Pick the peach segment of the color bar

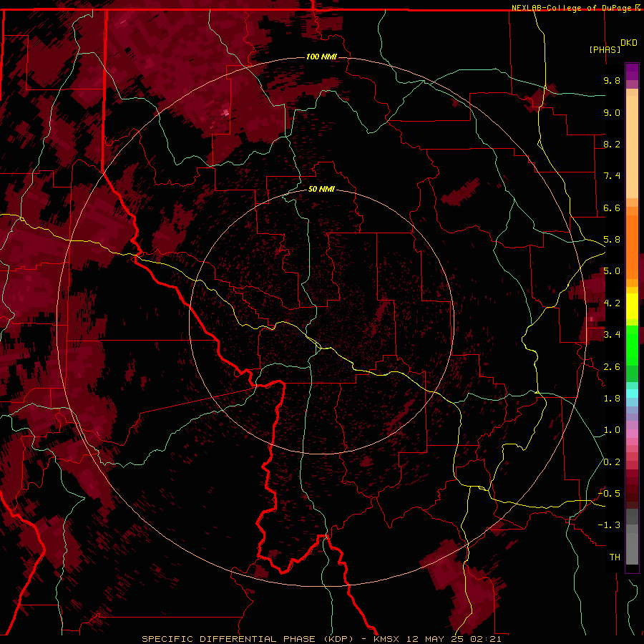[x=632, y=147]
